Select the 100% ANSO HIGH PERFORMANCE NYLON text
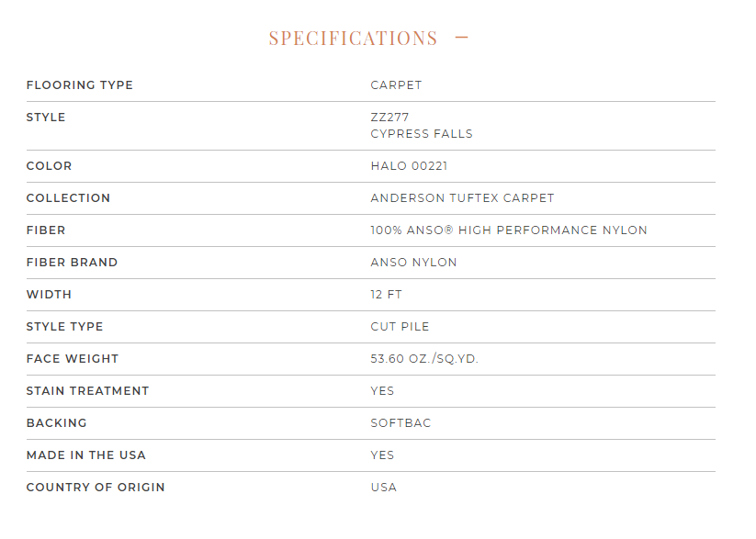The width and height of the screenshot is (756, 539). [509, 230]
